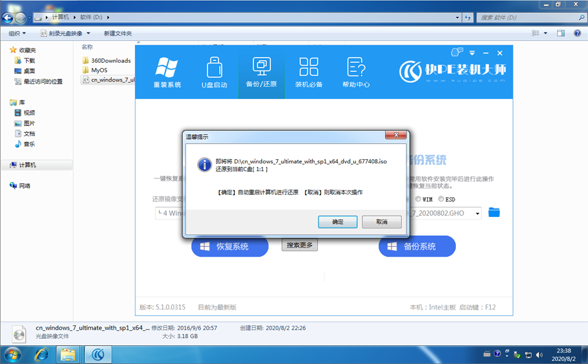Open 最近访问的位置 in the navigation pane
588x364 pixels.
tap(38, 81)
